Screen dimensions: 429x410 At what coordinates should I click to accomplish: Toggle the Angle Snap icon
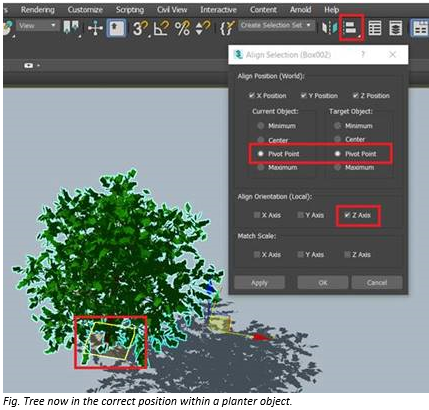pyautogui.click(x=161, y=28)
